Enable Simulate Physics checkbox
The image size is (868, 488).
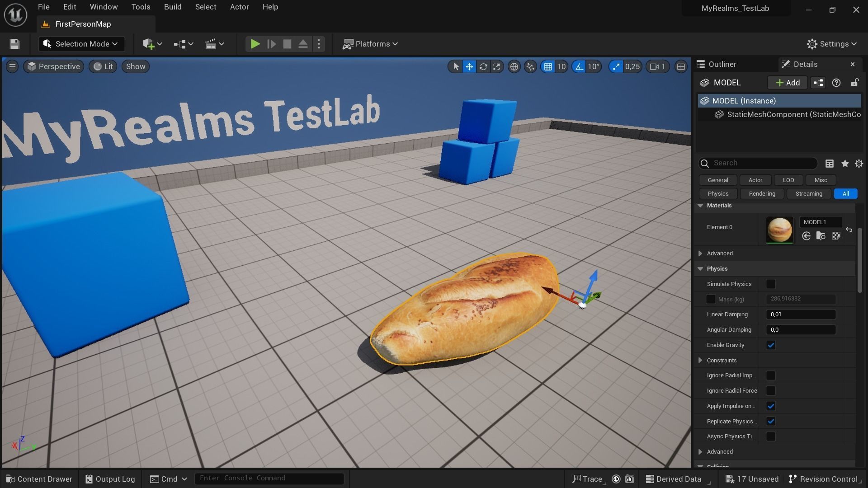[771, 284]
